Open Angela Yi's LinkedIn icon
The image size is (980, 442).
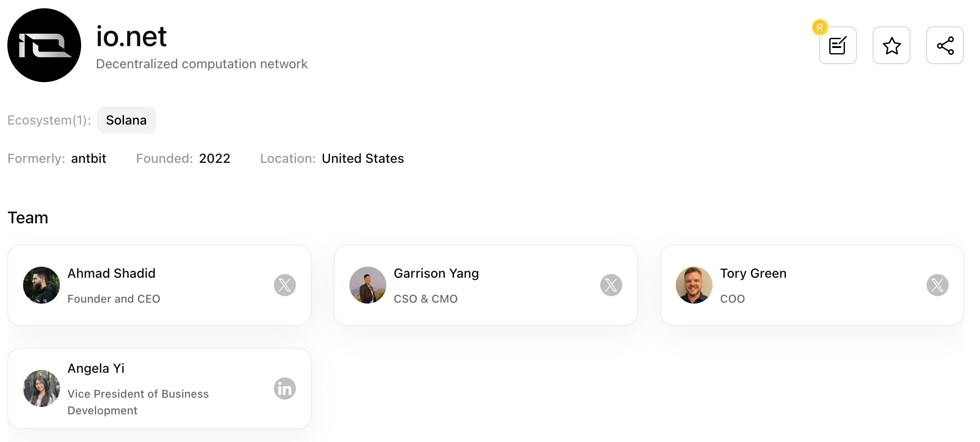coord(285,388)
